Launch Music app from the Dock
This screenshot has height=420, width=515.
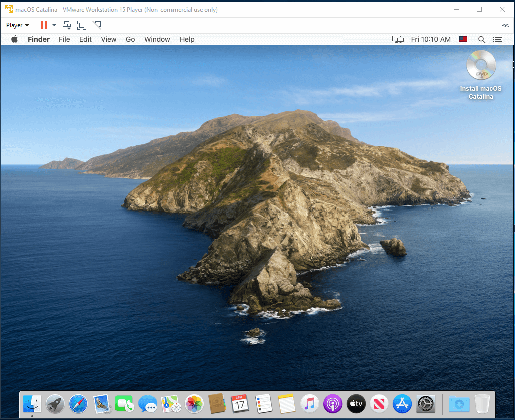(x=310, y=404)
